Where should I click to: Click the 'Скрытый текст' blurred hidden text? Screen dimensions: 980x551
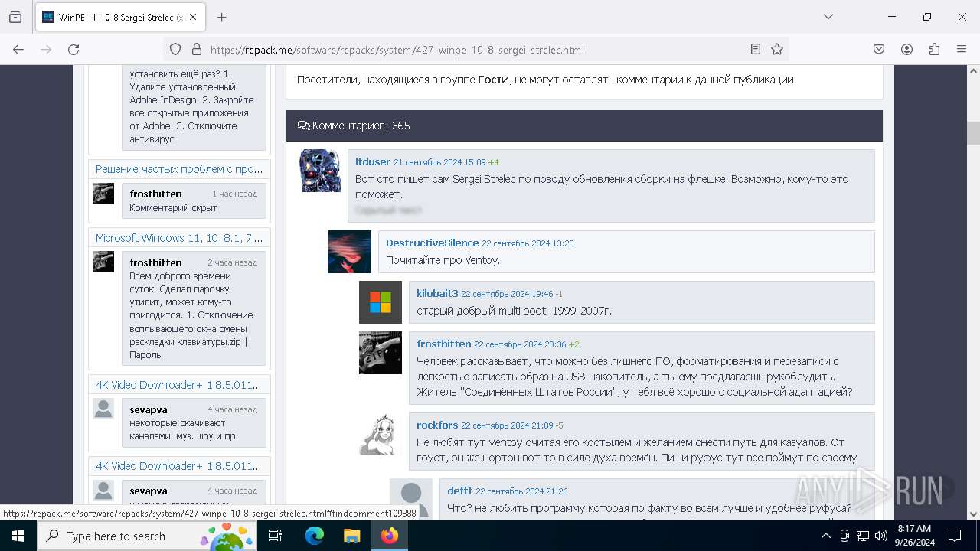point(388,209)
